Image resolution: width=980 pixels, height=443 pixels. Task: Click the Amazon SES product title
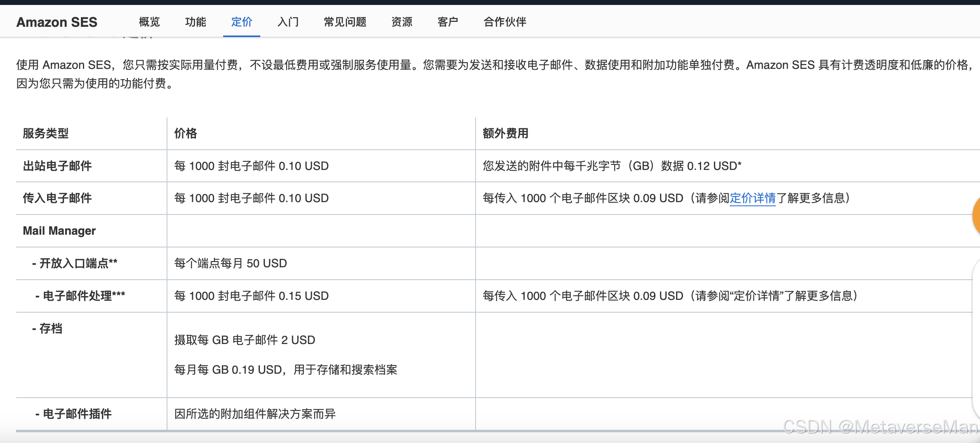(57, 22)
